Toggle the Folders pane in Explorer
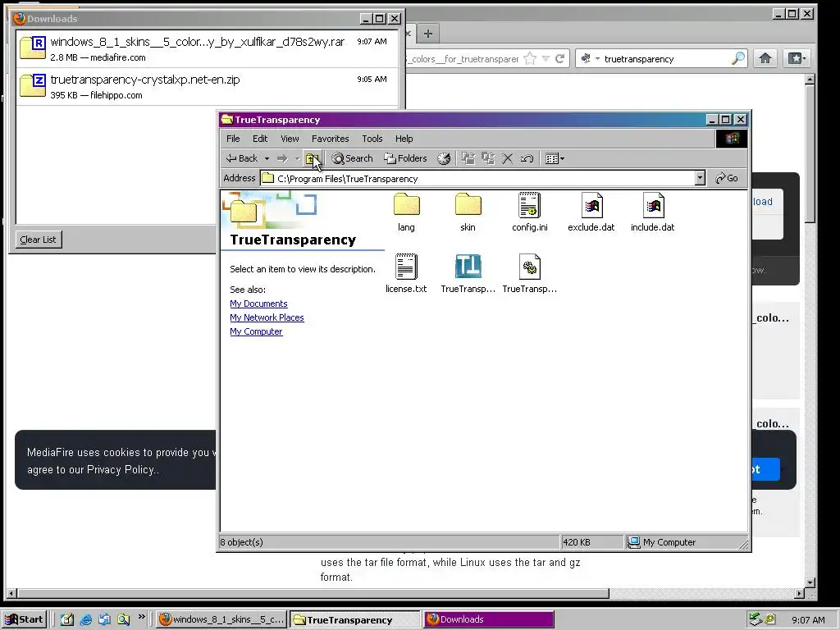Image resolution: width=840 pixels, height=630 pixels. (405, 158)
